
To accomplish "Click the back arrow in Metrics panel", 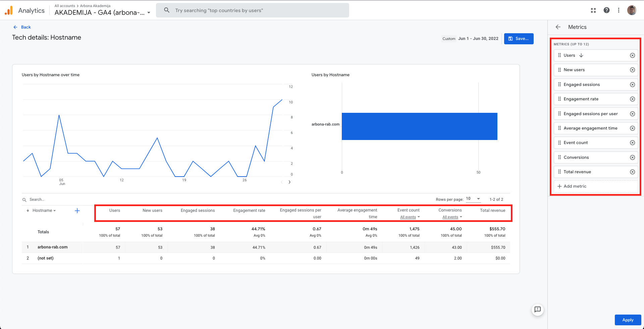I will point(558,27).
